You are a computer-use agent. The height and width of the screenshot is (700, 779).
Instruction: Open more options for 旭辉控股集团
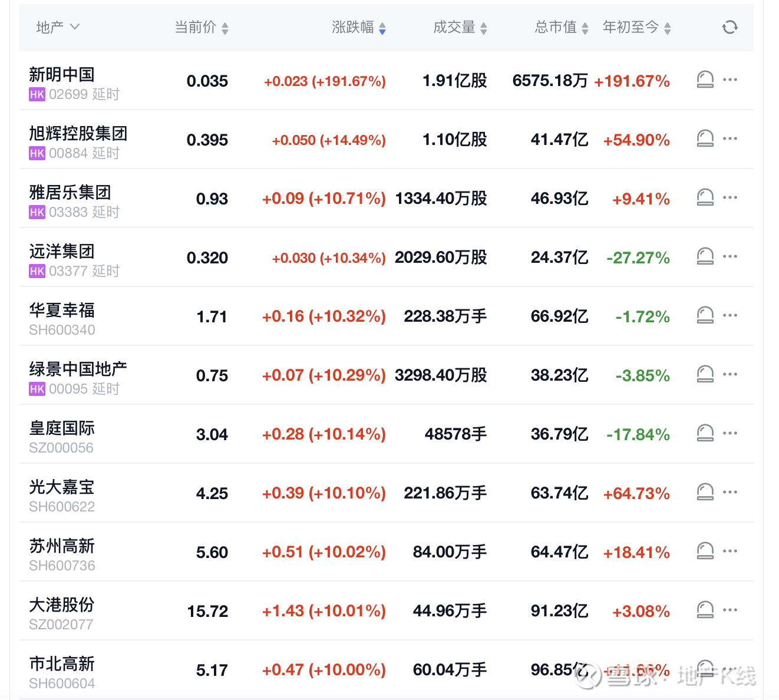tap(730, 138)
